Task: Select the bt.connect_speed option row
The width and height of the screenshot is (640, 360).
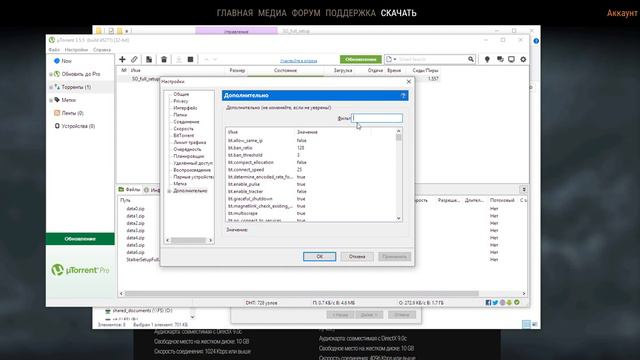Action: tap(311, 169)
